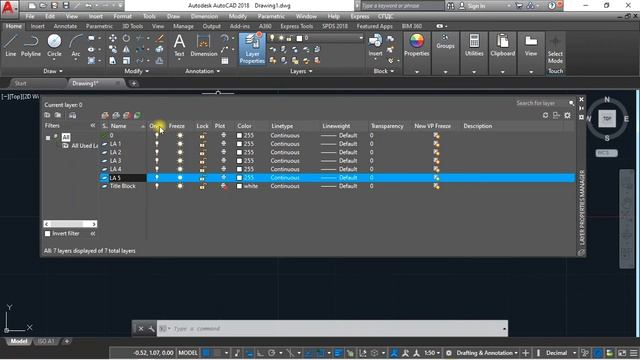Toggle On bulb for layer LA 1
This screenshot has width=640, height=360.
[157, 144]
